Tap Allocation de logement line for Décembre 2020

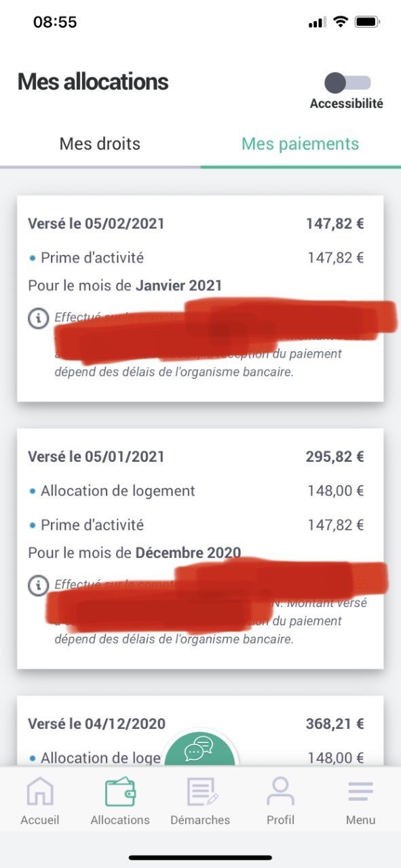coord(196,490)
